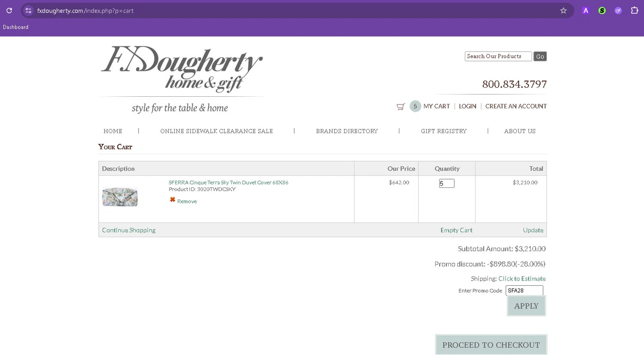Open site information icon in address bar

pos(28,11)
